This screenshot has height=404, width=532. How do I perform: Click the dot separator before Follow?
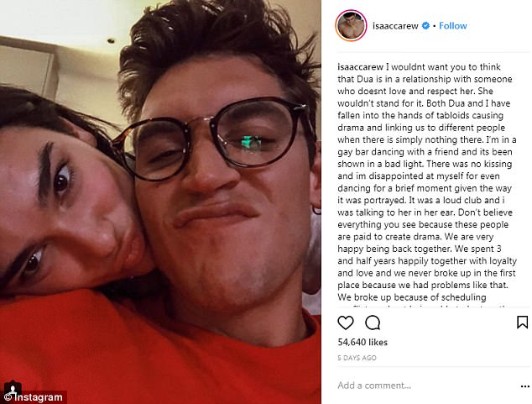pyautogui.click(x=435, y=26)
